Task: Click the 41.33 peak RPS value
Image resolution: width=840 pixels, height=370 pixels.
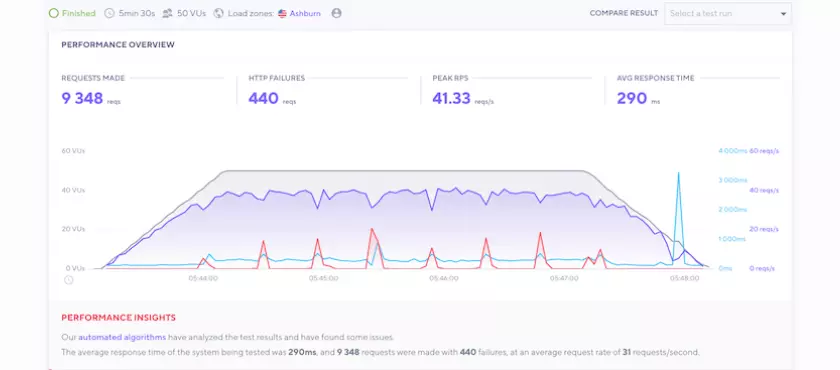Action: [452, 98]
